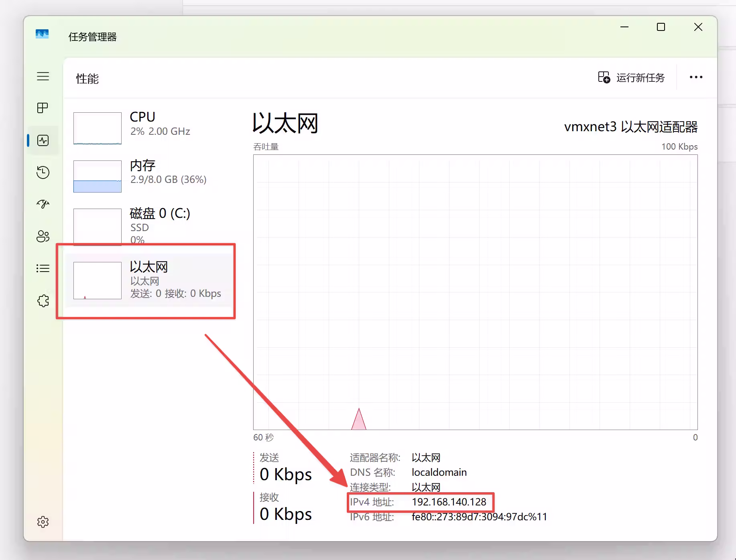Maximize the Task Manager window
This screenshot has height=560, width=736.
[661, 27]
